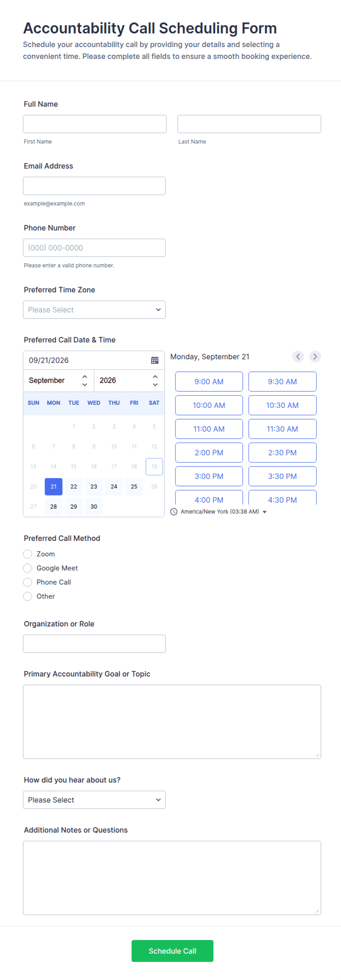The image size is (341, 980).
Task: Click the Schedule Call button
Action: click(x=172, y=951)
